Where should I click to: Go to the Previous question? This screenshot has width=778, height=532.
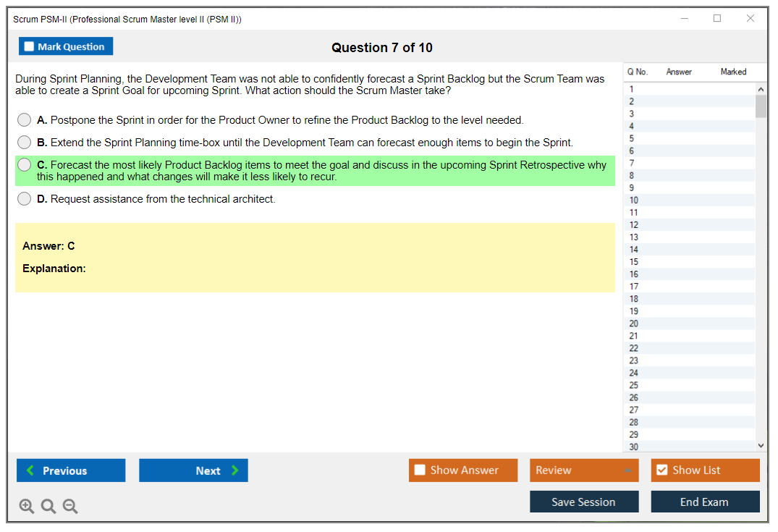(71, 470)
